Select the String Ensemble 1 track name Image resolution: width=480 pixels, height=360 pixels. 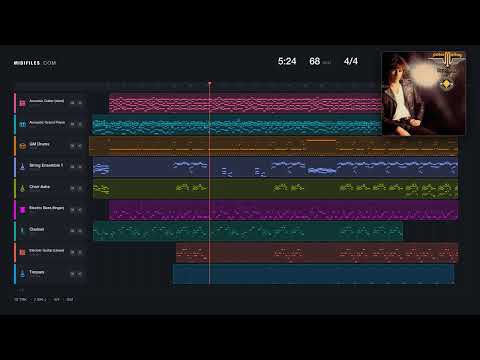click(x=46, y=165)
